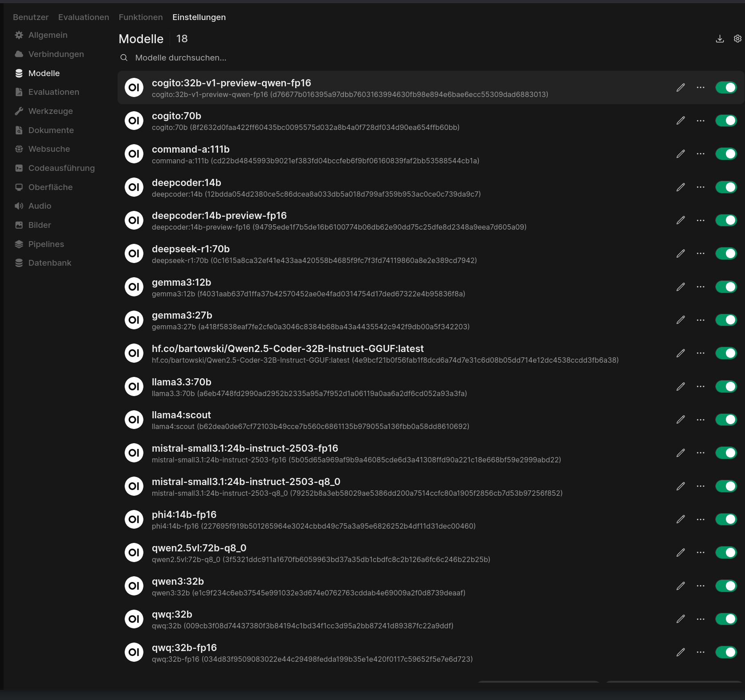The image size is (745, 700).
Task: Open more options for Qwen2.5-Coder-32B-Instruct-GGUF
Action: pyautogui.click(x=700, y=353)
